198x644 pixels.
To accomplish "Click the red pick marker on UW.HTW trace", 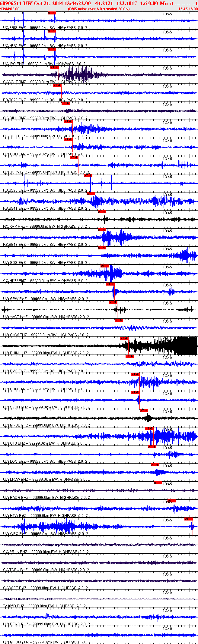I will 171,501.
